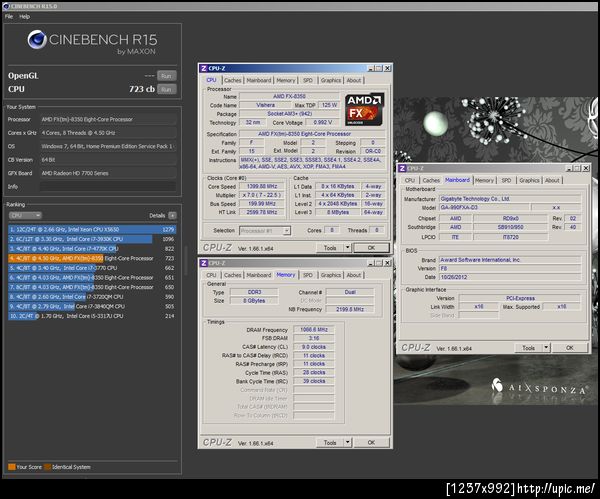Open About tab in the Mainboard CPU-Z window

552,180
